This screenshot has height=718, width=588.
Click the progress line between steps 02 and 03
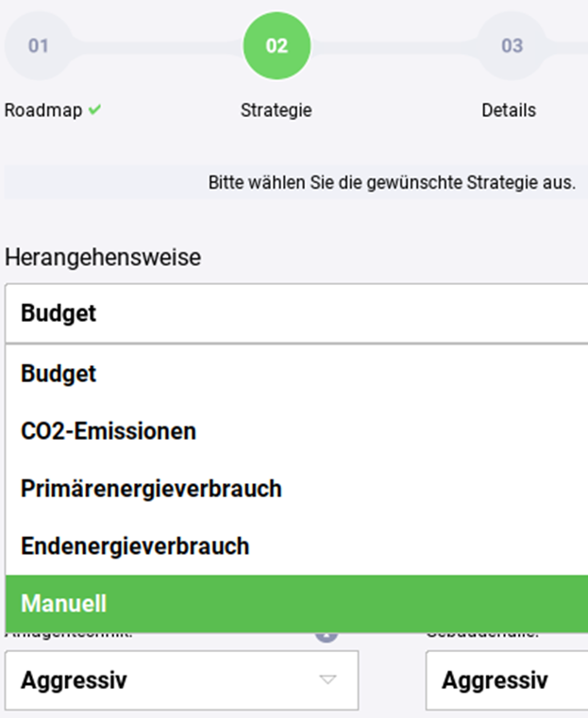394,45
